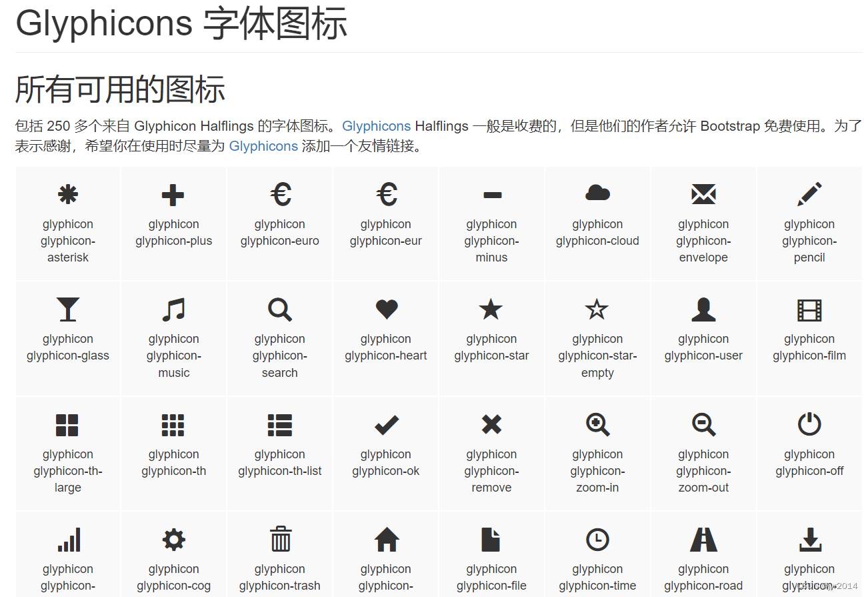Click the 'glyphicon glyphicon-time' label text
868x597 pixels.
(597, 578)
